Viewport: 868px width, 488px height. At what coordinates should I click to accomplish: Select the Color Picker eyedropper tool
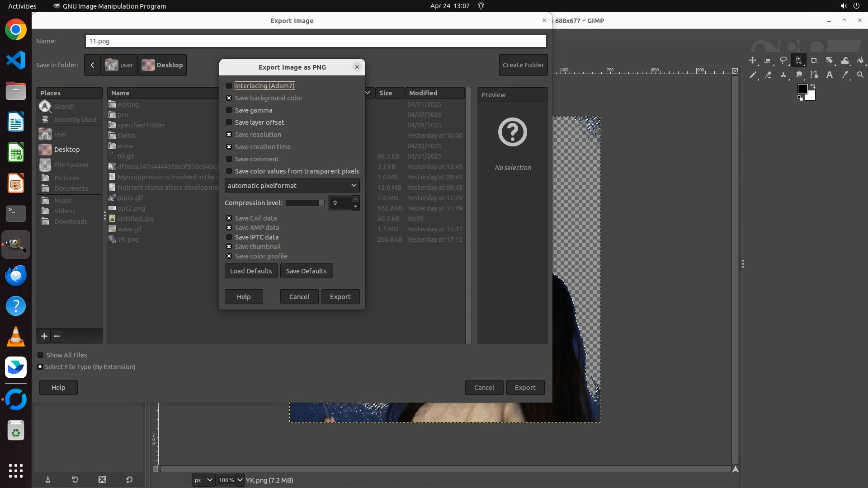tap(845, 75)
